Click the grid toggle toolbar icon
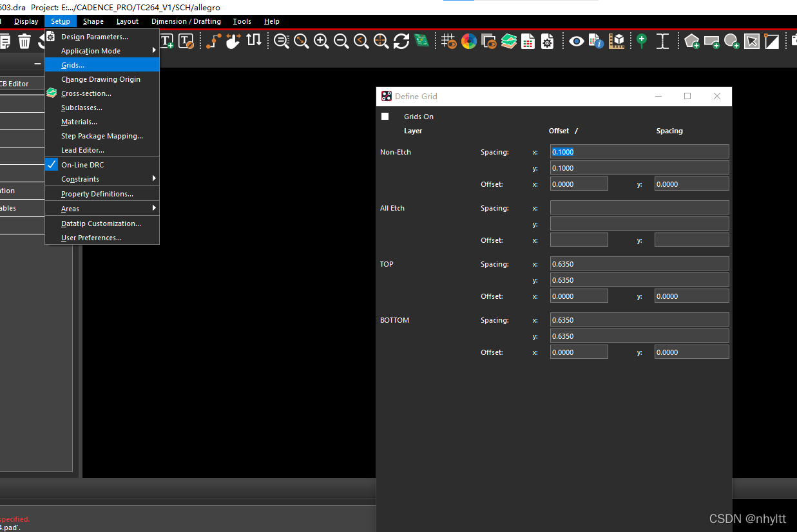 449,41
